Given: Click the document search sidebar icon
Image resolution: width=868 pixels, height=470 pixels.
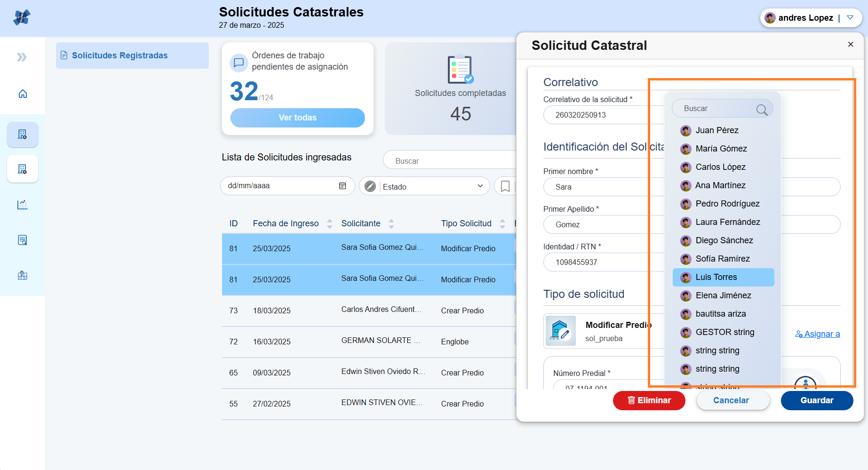Looking at the screenshot, I should [x=23, y=240].
